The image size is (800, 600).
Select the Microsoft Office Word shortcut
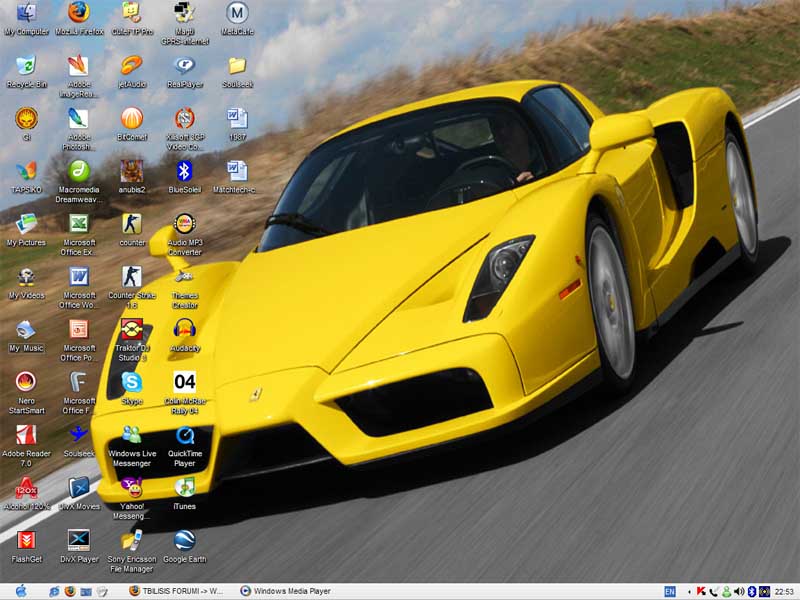pos(79,288)
